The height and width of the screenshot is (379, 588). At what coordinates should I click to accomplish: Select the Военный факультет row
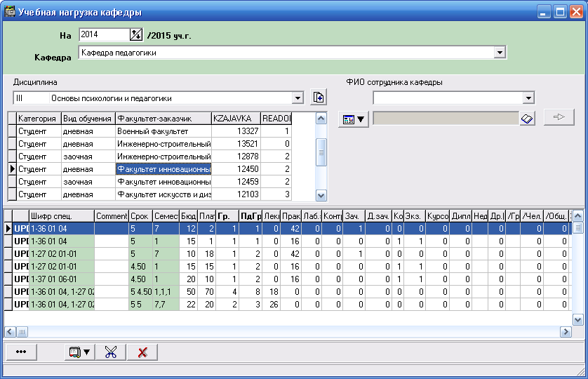click(x=163, y=131)
